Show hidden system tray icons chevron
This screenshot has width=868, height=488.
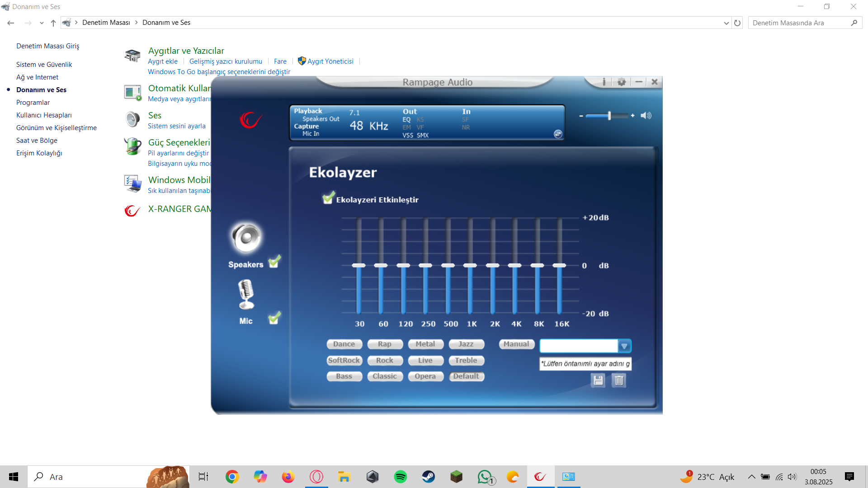(x=751, y=477)
